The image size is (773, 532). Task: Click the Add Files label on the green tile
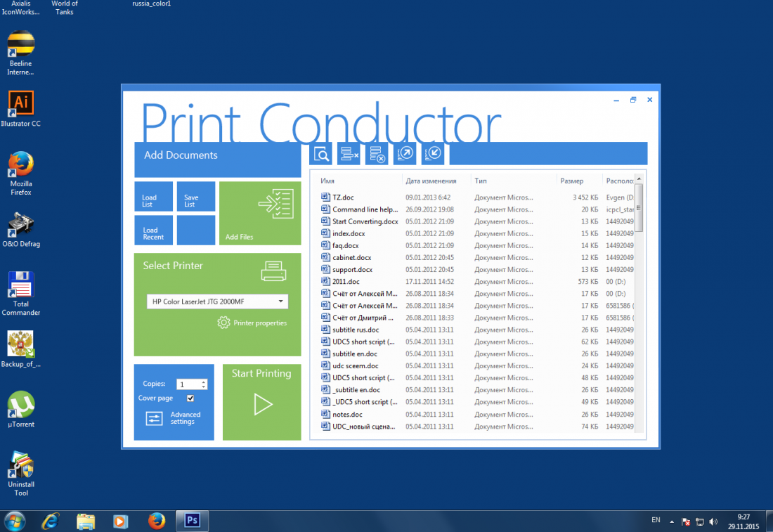pos(239,237)
